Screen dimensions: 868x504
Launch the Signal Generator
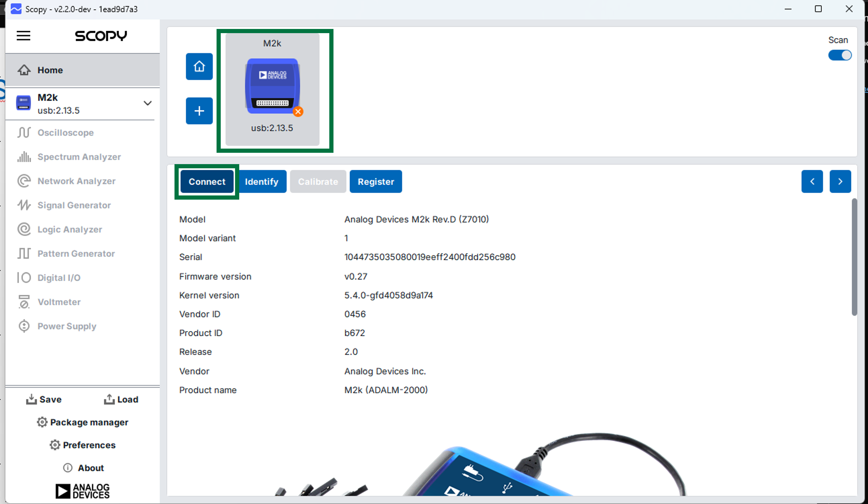pos(74,205)
